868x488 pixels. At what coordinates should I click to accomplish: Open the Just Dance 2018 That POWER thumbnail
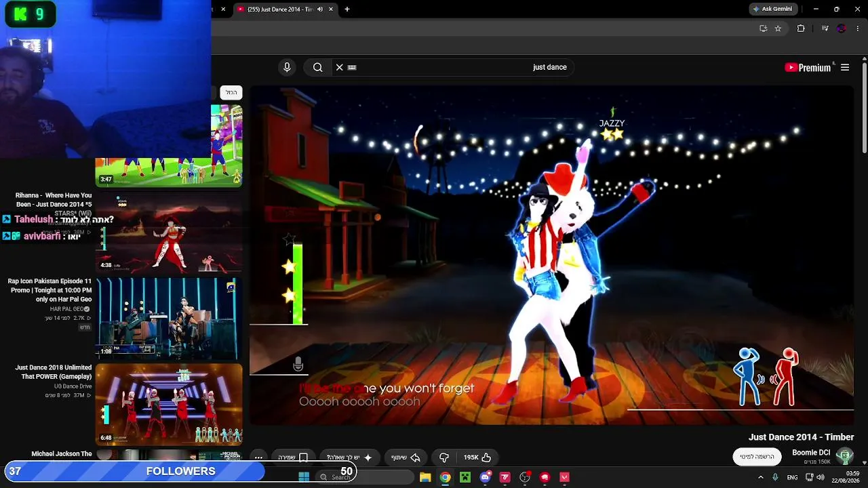tap(169, 405)
